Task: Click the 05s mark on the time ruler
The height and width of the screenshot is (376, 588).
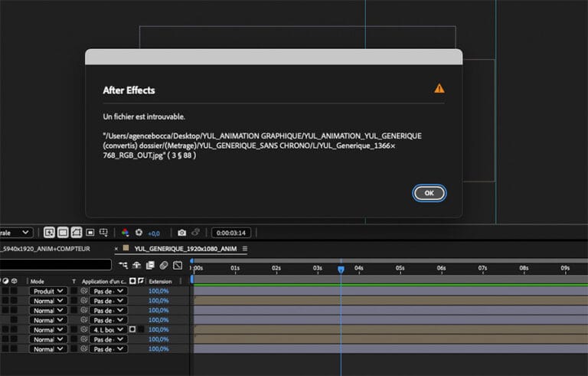Action: (400, 268)
